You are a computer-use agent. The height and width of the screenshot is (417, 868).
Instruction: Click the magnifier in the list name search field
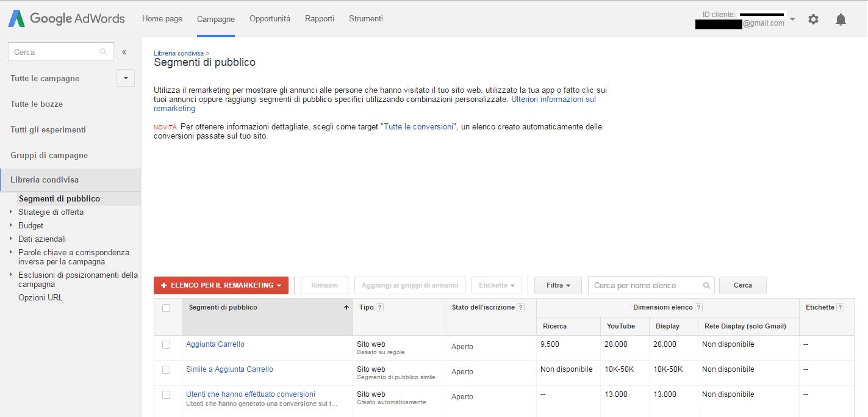706,285
